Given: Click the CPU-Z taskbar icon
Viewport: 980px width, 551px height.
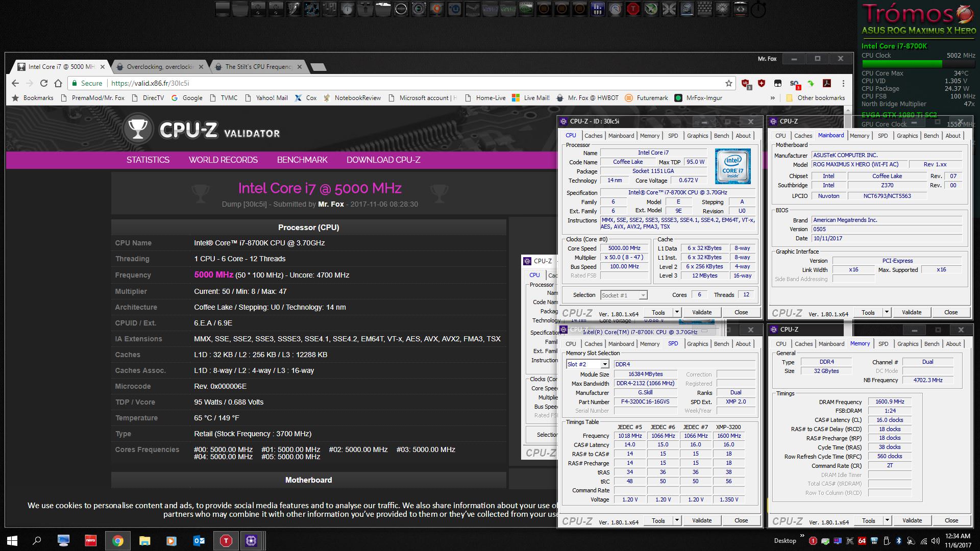Looking at the screenshot, I should [251, 541].
